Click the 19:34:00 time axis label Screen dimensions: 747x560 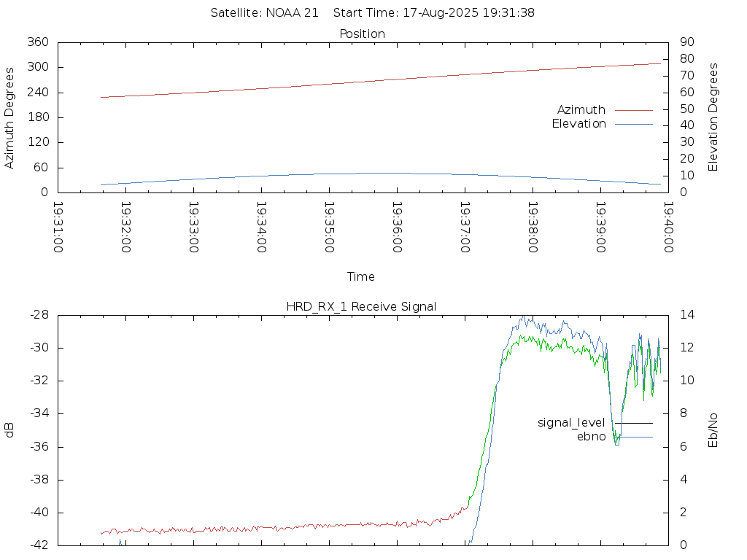point(261,227)
